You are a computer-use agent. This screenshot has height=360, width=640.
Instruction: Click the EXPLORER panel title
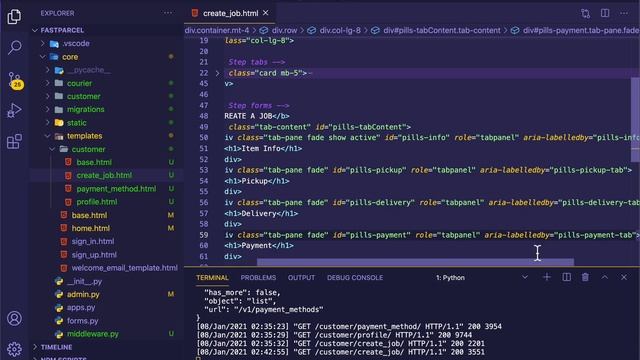[57, 13]
